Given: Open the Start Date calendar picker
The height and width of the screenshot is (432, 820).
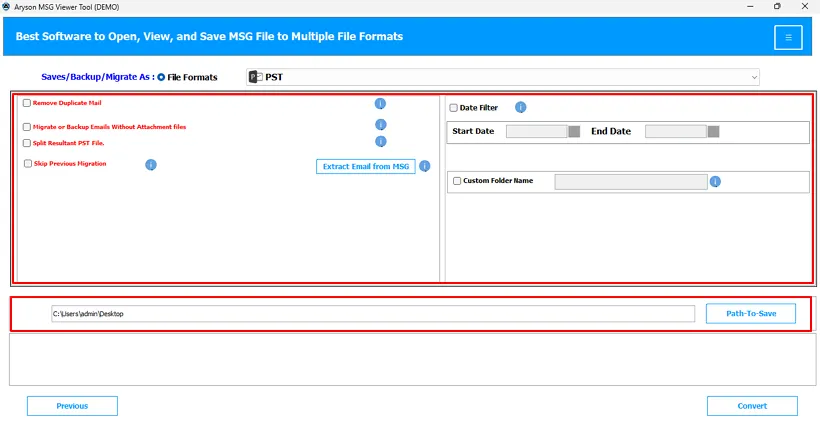Looking at the screenshot, I should tap(574, 131).
